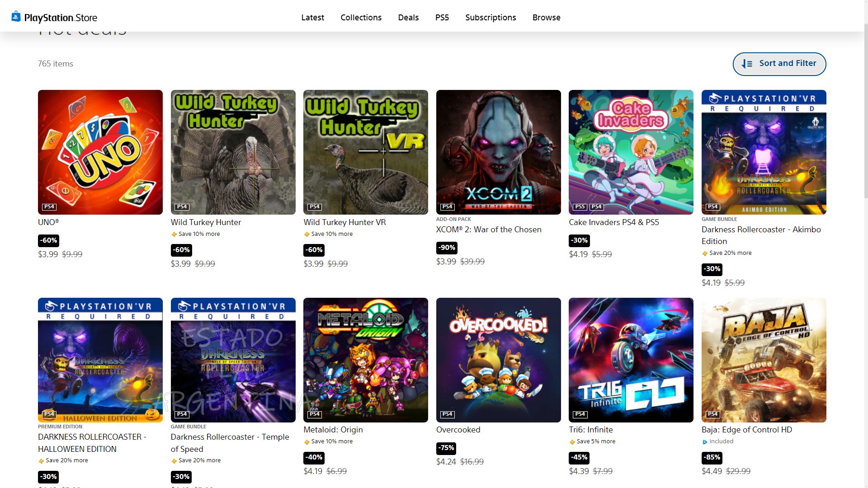Click the sort icon in Sort and Filter
Screen dimensions: 868x488
click(x=747, y=64)
